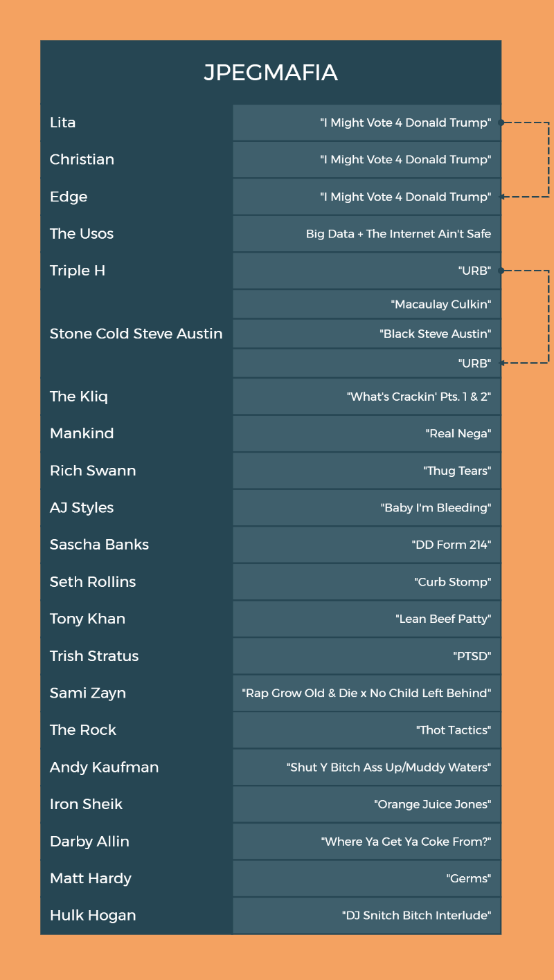Image resolution: width=554 pixels, height=980 pixels.
Task: Click the "Baby I'm Bleeding" cell
Action: tap(436, 508)
